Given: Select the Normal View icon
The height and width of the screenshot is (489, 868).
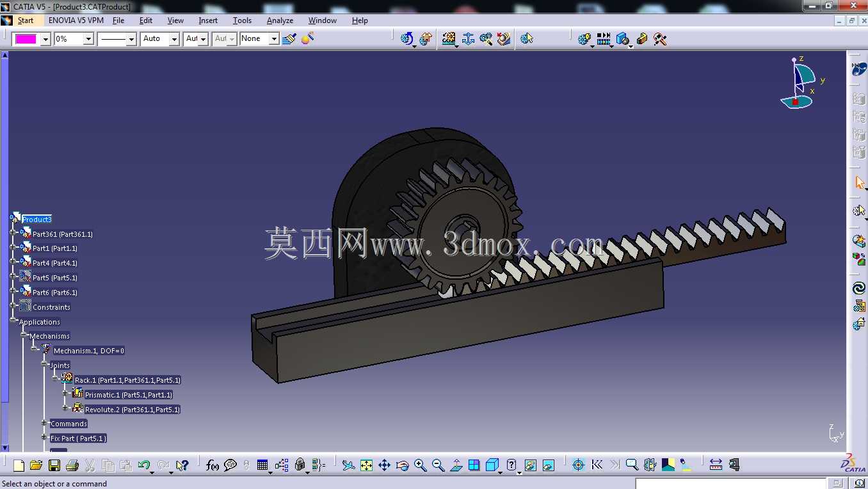Looking at the screenshot, I should (456, 465).
